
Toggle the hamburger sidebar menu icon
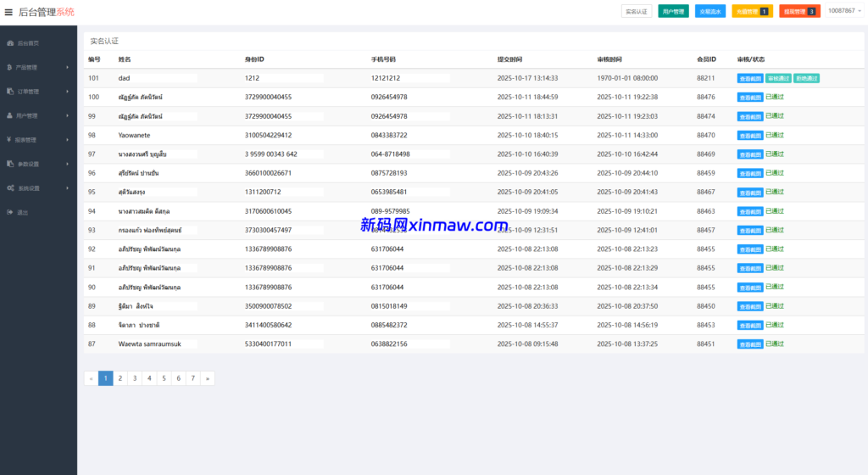(8, 12)
